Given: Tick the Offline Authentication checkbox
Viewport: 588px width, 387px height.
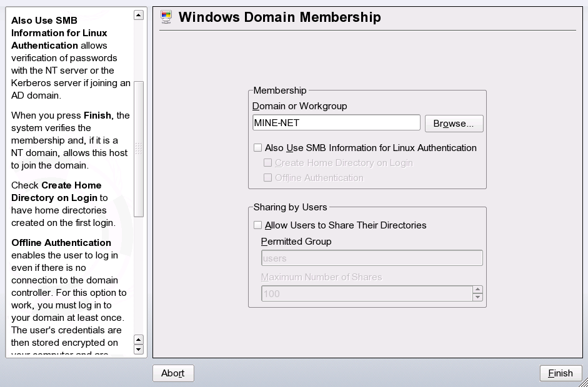Looking at the screenshot, I should [x=267, y=178].
